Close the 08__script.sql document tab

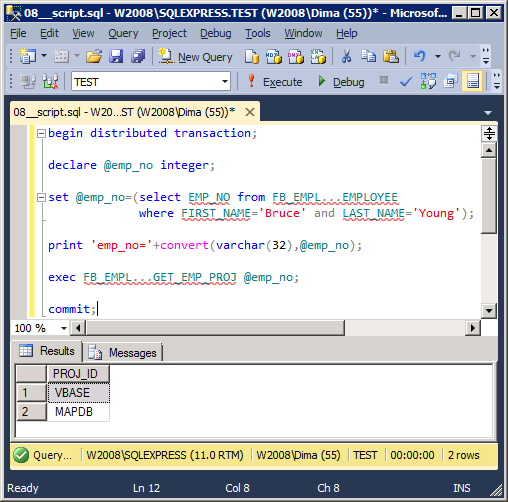pos(250,112)
